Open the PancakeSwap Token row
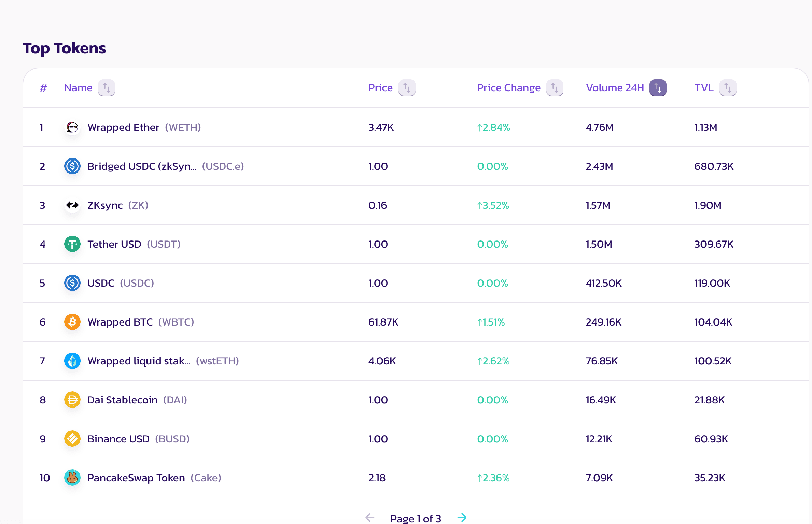Viewport: 812px width, 524px height. tap(136, 478)
